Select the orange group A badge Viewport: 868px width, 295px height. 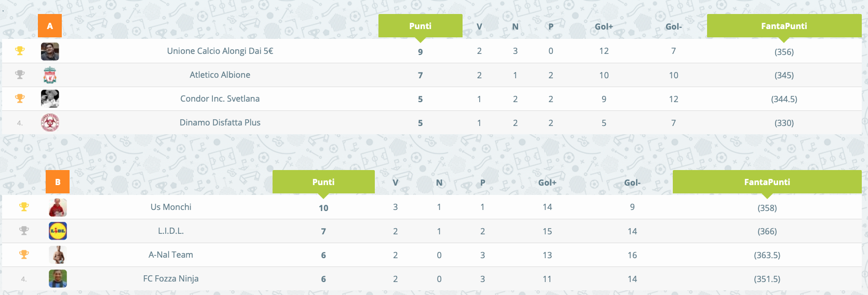click(x=50, y=26)
